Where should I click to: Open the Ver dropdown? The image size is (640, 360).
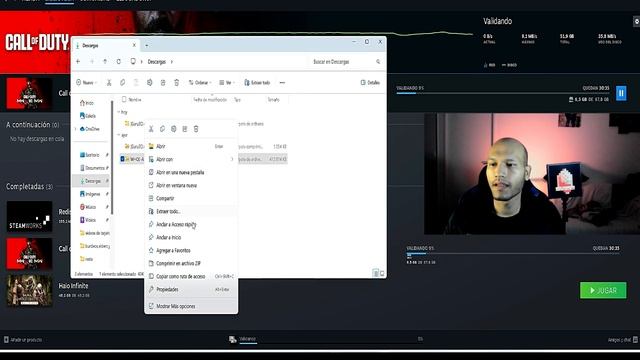pyautogui.click(x=227, y=82)
